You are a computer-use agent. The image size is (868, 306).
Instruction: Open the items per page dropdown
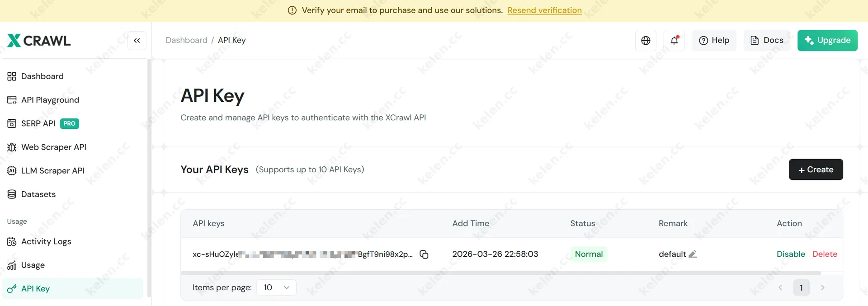(x=276, y=287)
